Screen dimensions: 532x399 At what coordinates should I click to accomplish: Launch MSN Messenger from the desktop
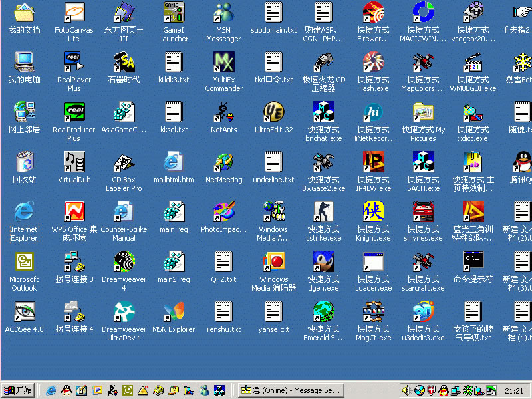[x=223, y=13]
